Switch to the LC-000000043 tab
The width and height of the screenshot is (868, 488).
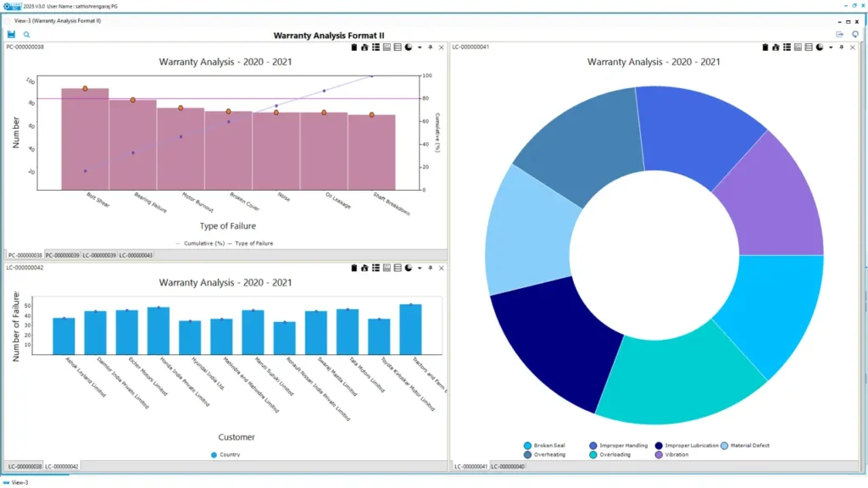click(x=135, y=255)
